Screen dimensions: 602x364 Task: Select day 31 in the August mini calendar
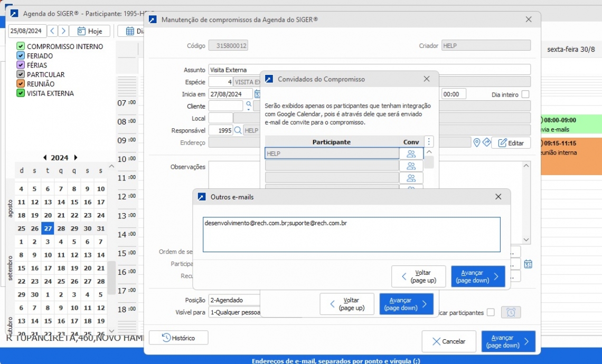coord(101,228)
